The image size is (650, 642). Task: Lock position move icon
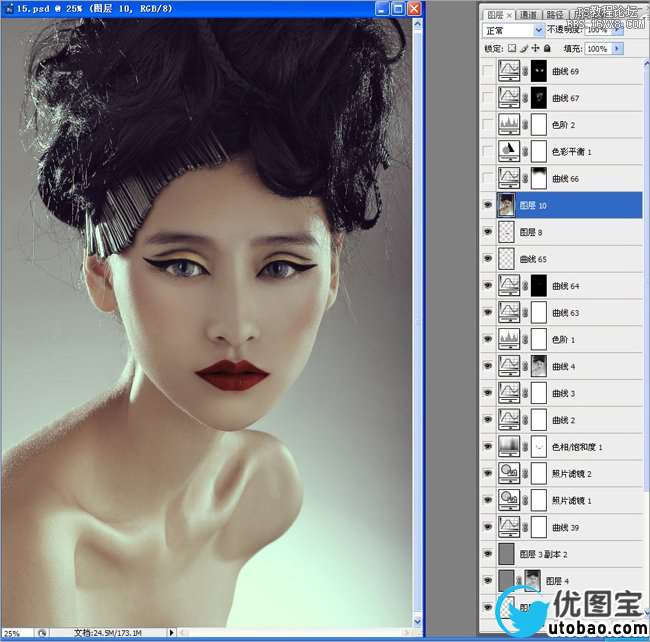point(536,48)
